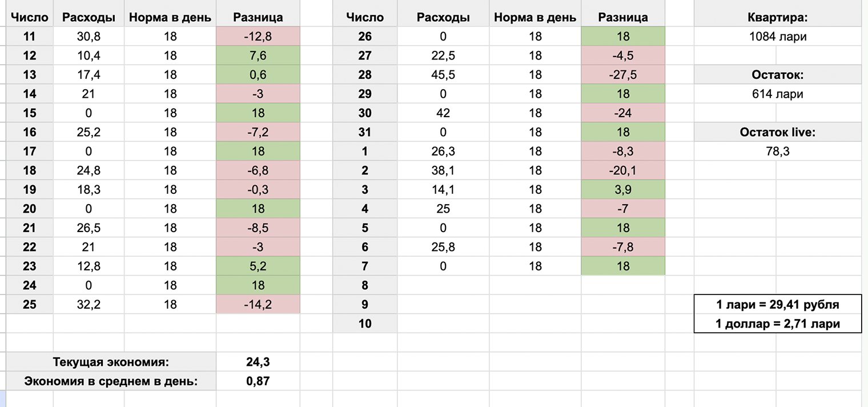Select the day number 10 cell
This screenshot has height=407, width=868.
[x=364, y=324]
